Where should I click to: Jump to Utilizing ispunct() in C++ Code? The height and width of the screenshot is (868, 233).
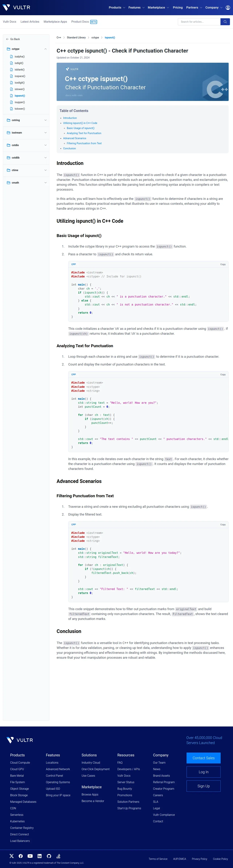[80, 123]
